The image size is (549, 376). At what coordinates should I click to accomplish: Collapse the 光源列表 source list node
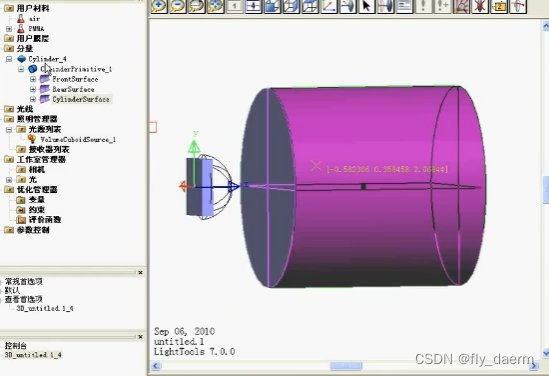click(9, 130)
